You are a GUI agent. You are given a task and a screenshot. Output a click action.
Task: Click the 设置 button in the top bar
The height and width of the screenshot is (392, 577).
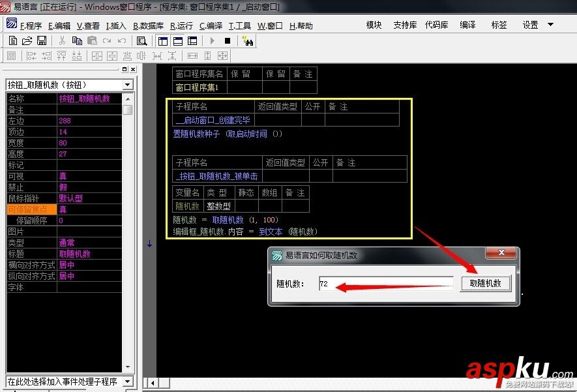coord(530,25)
